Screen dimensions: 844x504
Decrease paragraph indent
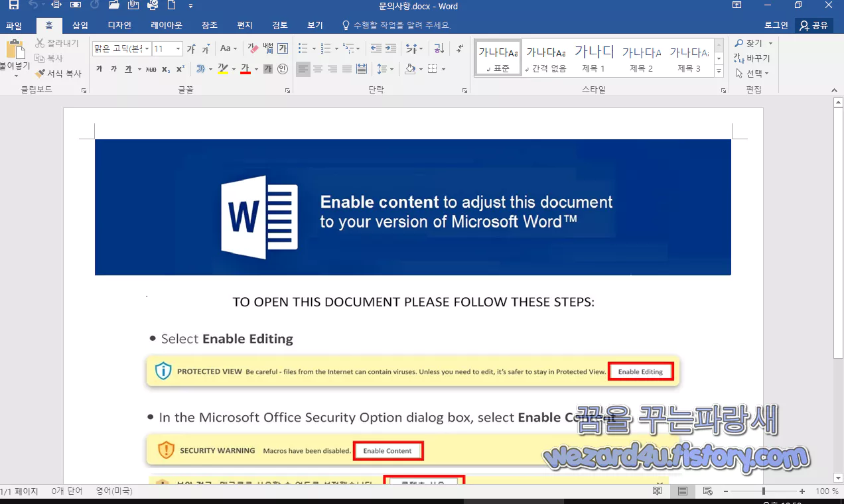376,48
